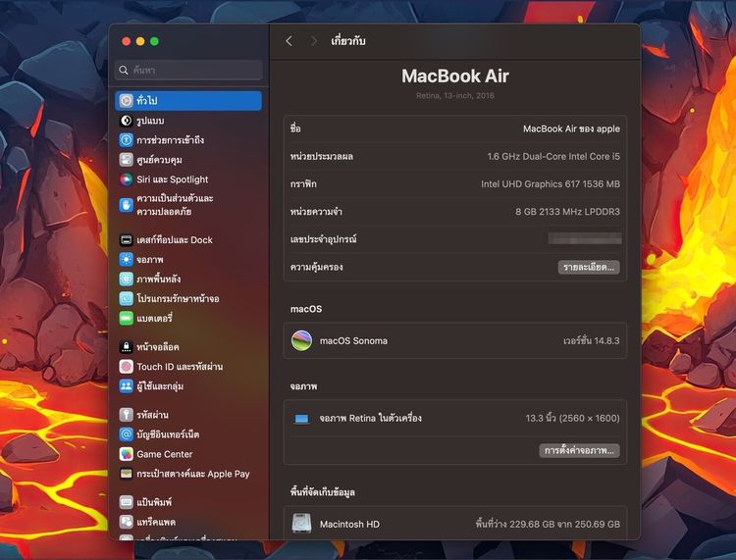Select Control Center (ศูนย์ควบคุม) icon

127,160
